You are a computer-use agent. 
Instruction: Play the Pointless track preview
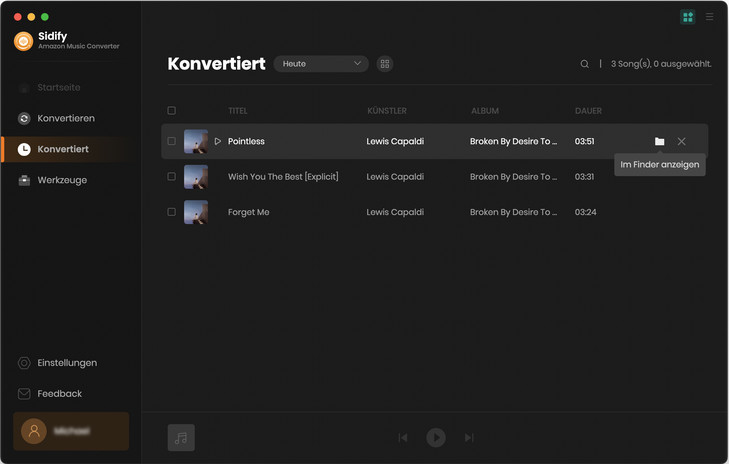tap(217, 141)
